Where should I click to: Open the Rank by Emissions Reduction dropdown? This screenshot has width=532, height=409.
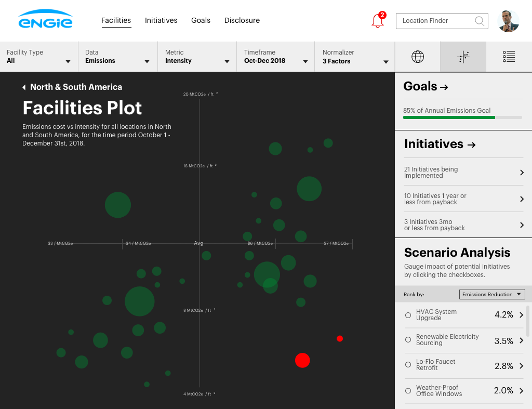491,294
